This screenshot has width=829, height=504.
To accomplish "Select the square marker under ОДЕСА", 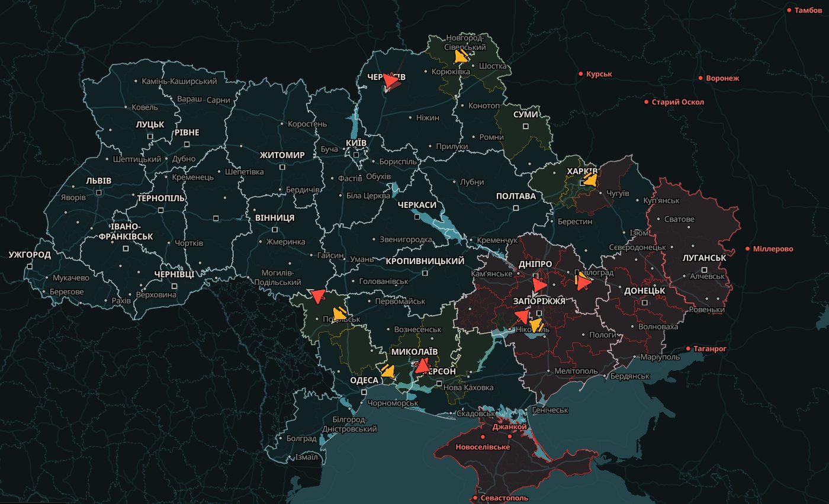I will tap(364, 391).
